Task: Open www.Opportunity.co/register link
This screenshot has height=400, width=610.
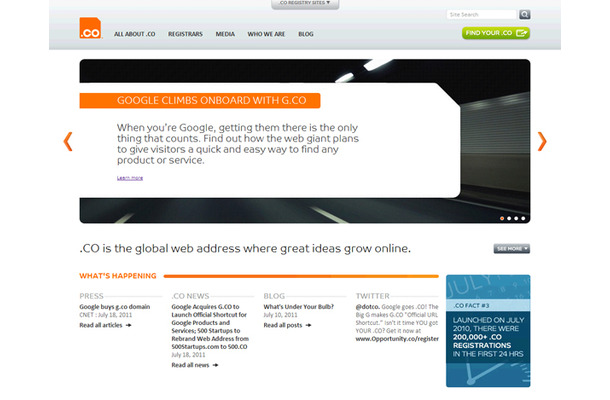Action: coord(397,339)
